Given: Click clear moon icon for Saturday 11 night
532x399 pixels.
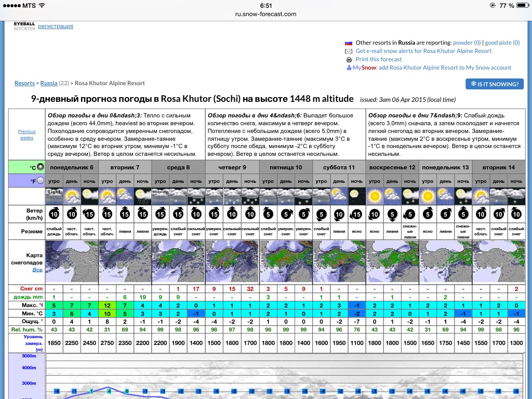Looking at the screenshot, I should (356, 196).
